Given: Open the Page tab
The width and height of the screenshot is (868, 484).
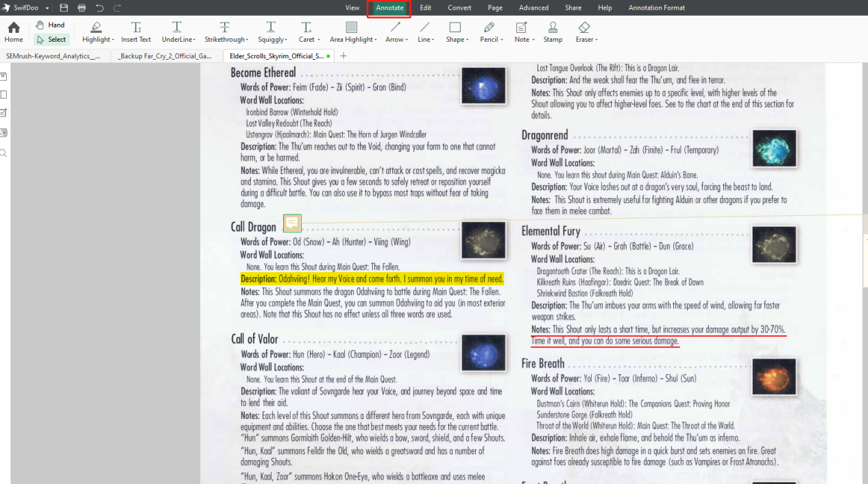Looking at the screenshot, I should pos(495,8).
